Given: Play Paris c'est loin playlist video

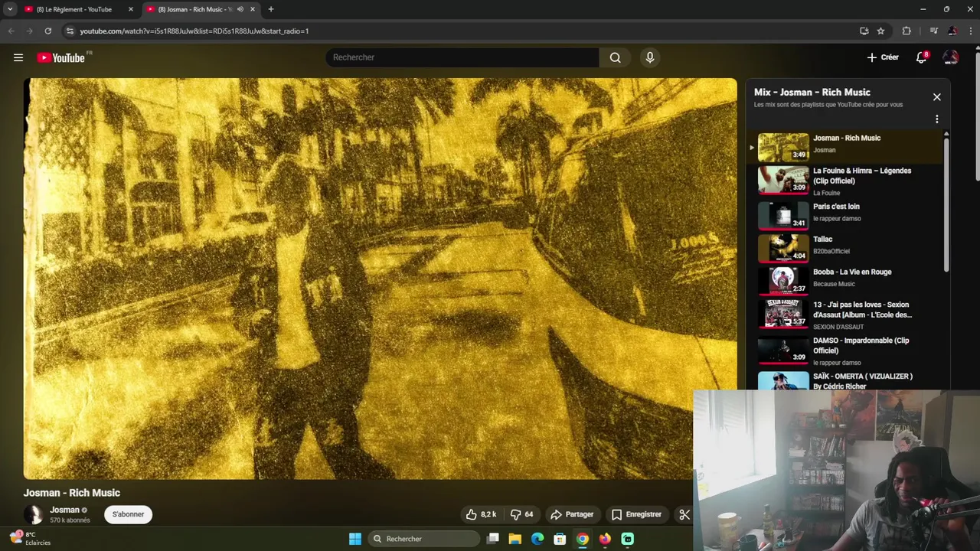Looking at the screenshot, I should point(846,215).
